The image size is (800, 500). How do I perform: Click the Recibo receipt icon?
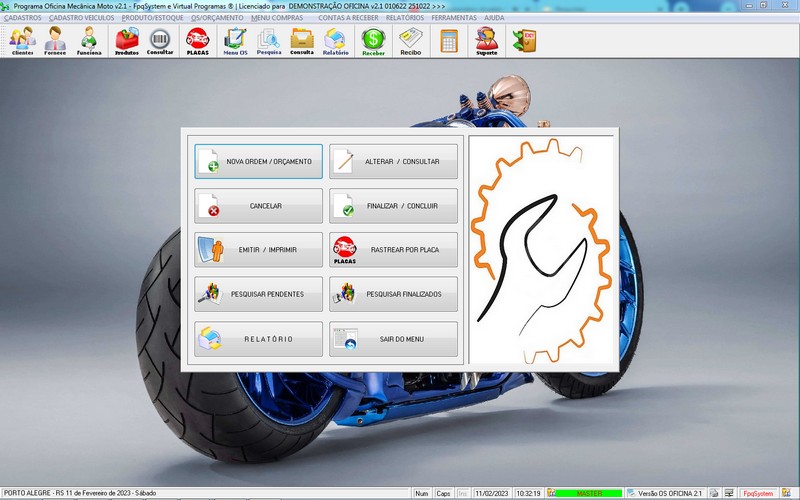411,41
